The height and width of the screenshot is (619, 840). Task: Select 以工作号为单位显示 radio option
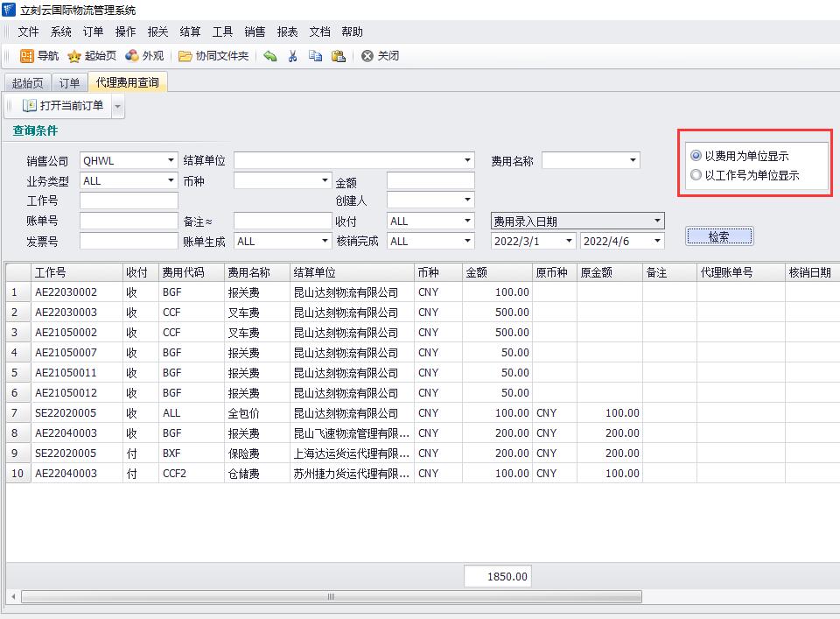(696, 175)
